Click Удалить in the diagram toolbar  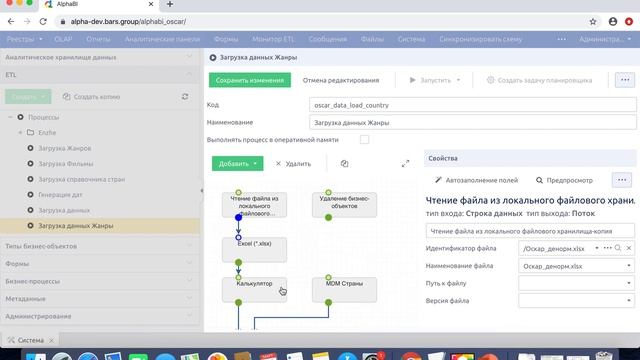[293, 164]
